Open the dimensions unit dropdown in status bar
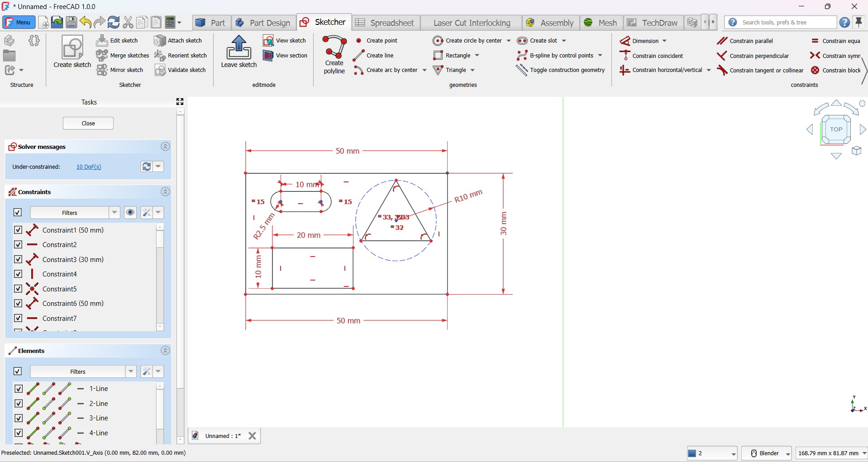Screen dimensions: 868x462 tap(832, 453)
